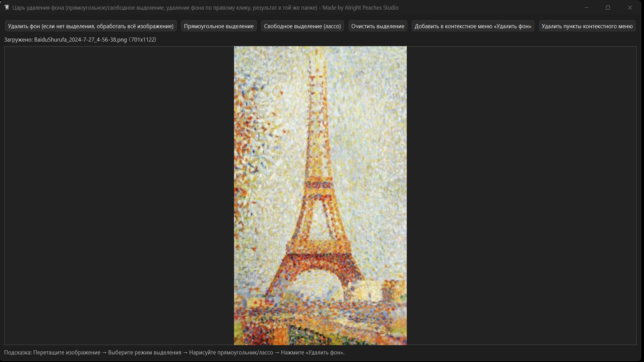The image size is (644, 362).
Task: Click the Eiffel Tower painting preview
Action: pos(320,195)
